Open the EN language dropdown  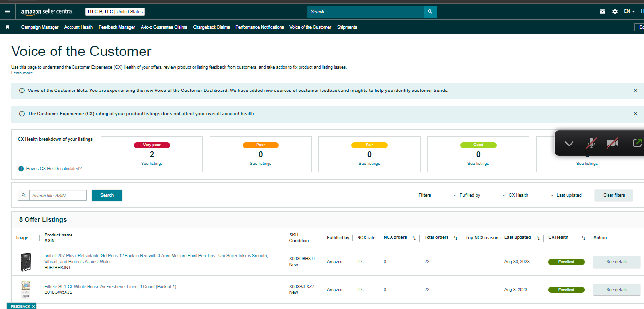pyautogui.click(x=629, y=11)
